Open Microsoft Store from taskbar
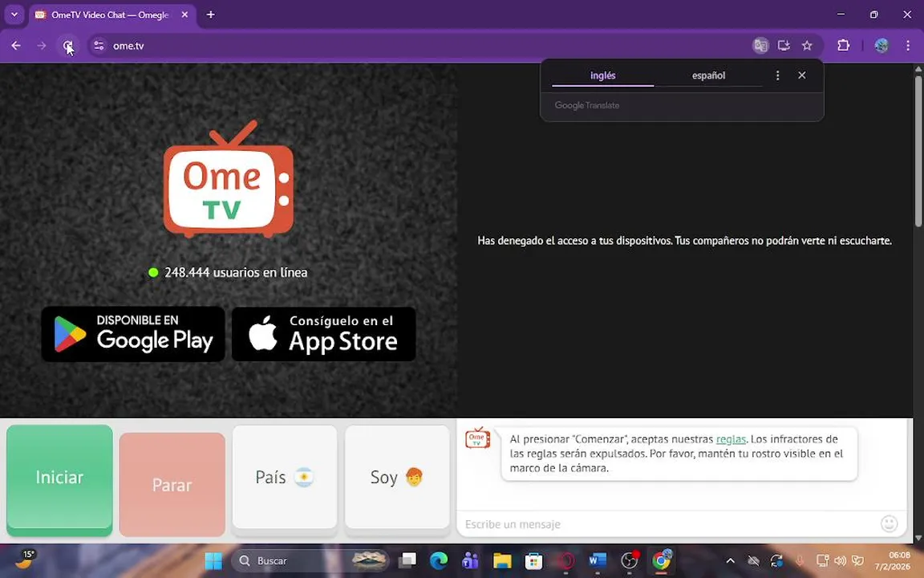The image size is (924, 578). 534,560
